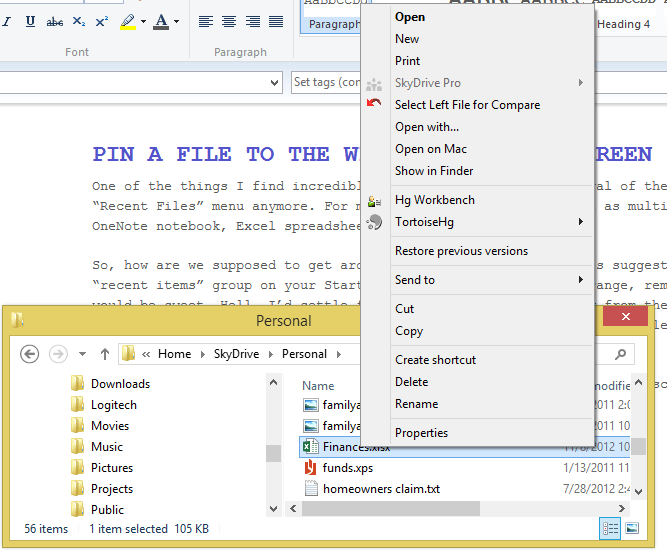Apply yellow text highlight color
This screenshot has height=550, width=667.
tap(128, 21)
